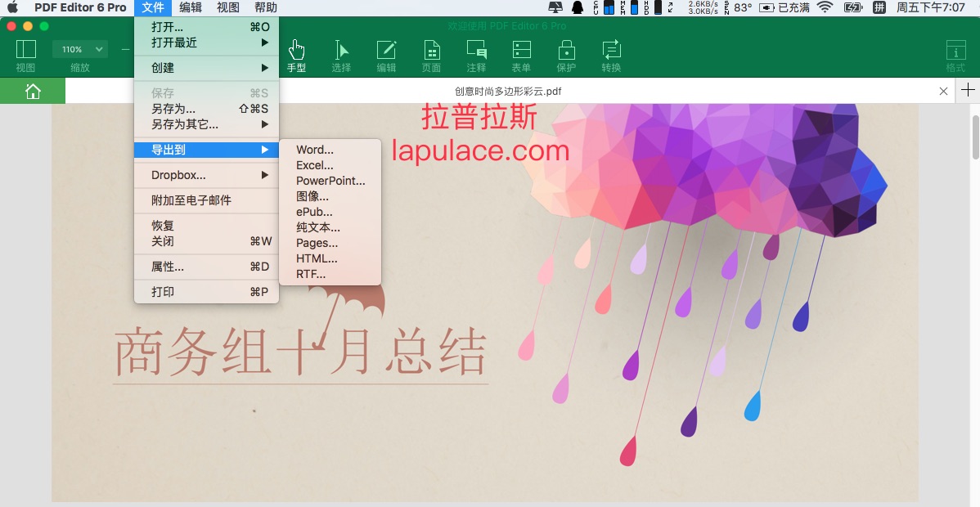Choose PowerPoint... export option
This screenshot has height=507, width=980.
330,181
